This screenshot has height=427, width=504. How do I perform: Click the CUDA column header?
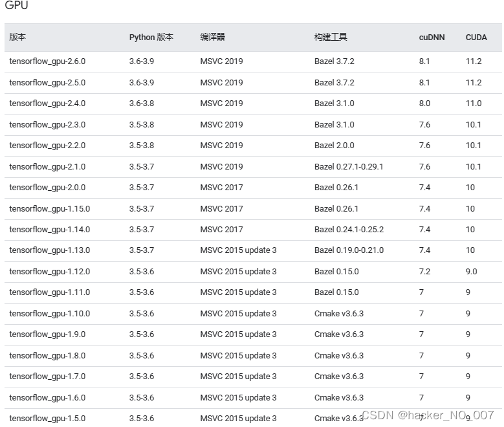[476, 38]
